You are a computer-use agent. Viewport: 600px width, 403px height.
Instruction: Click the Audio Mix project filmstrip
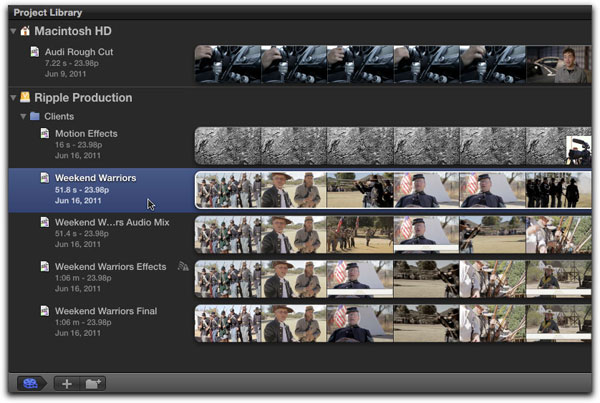click(393, 234)
